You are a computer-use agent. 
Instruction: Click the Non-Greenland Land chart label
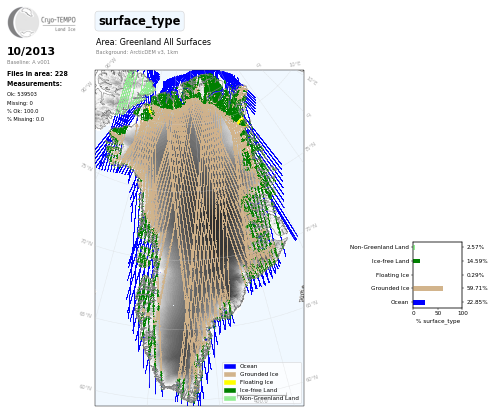click(379, 247)
